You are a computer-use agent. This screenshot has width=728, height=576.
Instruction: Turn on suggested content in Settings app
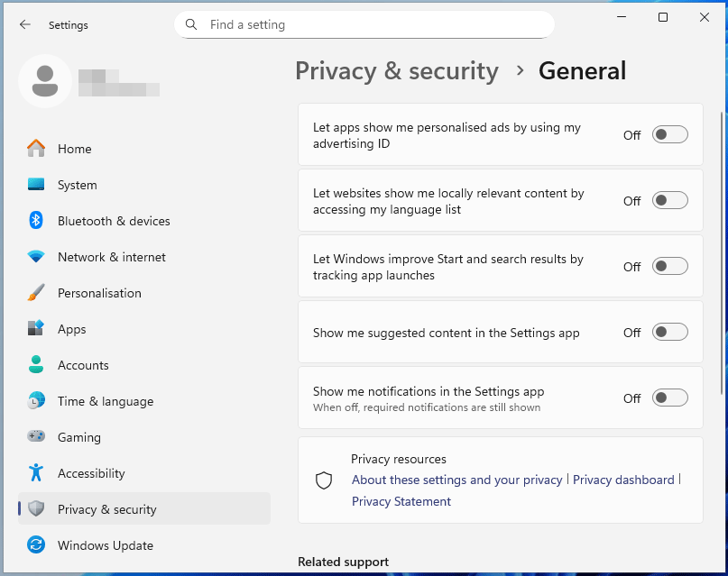click(669, 332)
